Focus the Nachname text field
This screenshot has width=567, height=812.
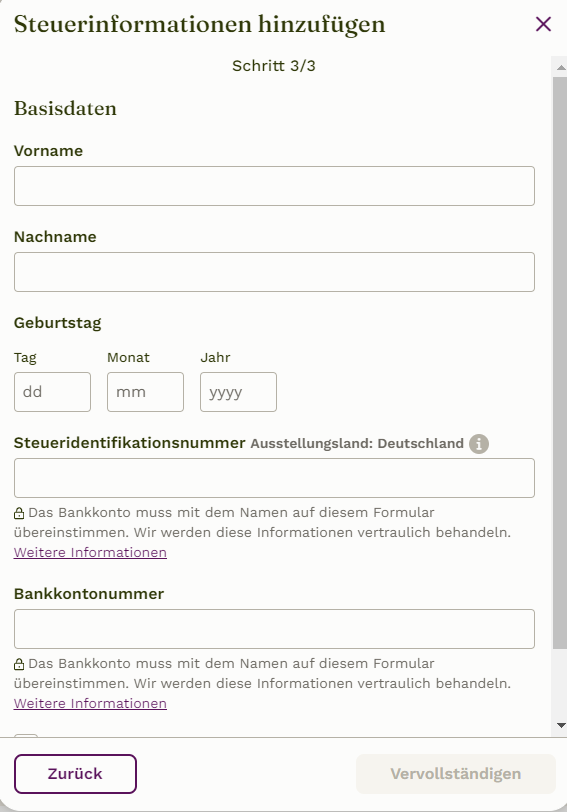(274, 272)
